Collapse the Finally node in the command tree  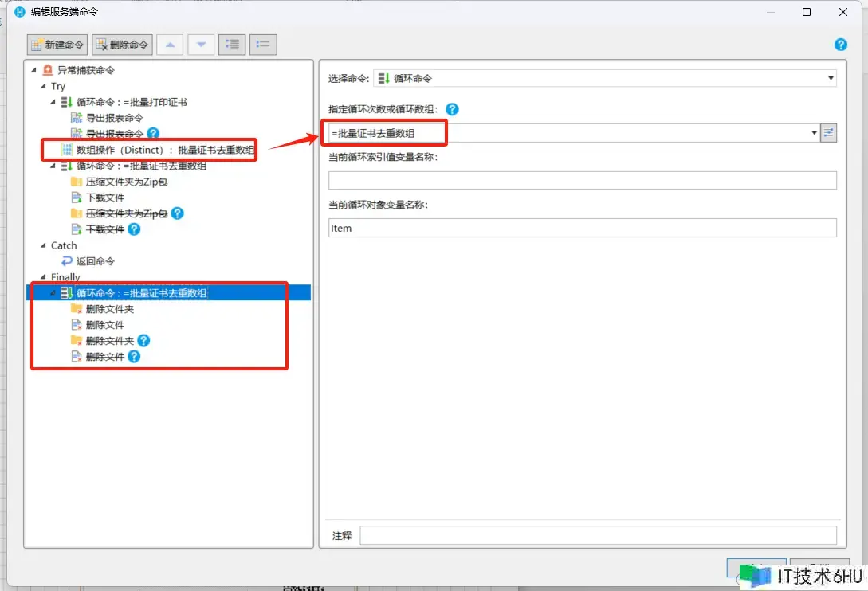tap(44, 277)
